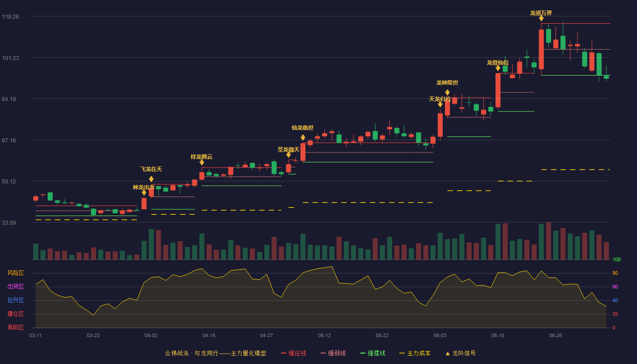Toggle the 主力成本 legend entry
Image resolution: width=637 pixels, height=364 pixels.
415,353
